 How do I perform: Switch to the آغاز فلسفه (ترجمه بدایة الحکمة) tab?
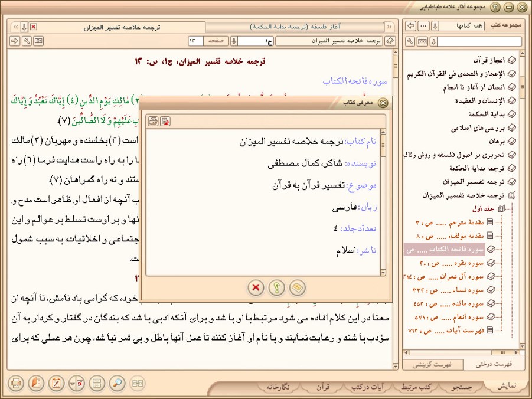click(295, 27)
